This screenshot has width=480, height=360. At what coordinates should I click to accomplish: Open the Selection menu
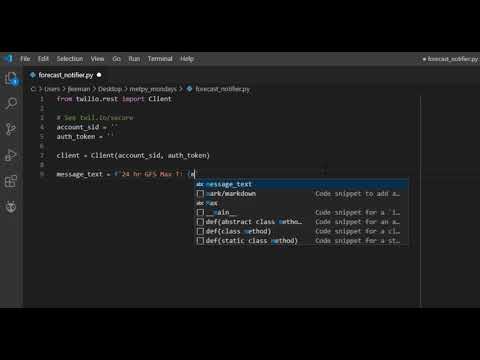click(70, 59)
